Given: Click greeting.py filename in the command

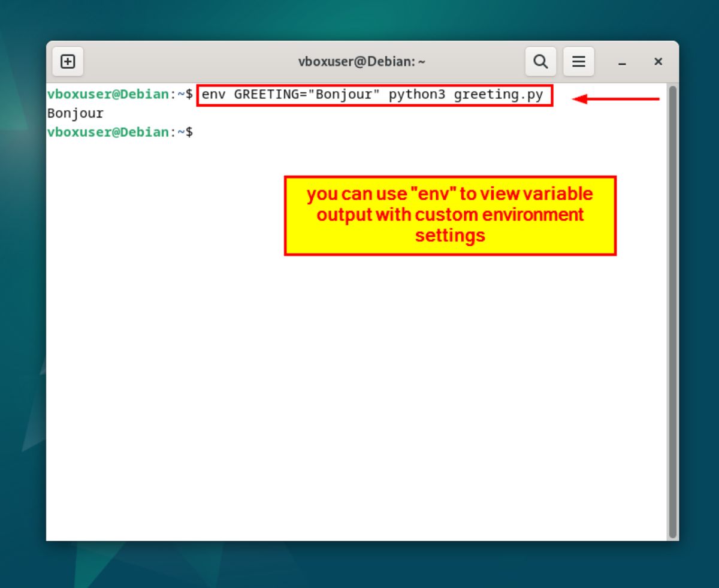Looking at the screenshot, I should [x=499, y=95].
